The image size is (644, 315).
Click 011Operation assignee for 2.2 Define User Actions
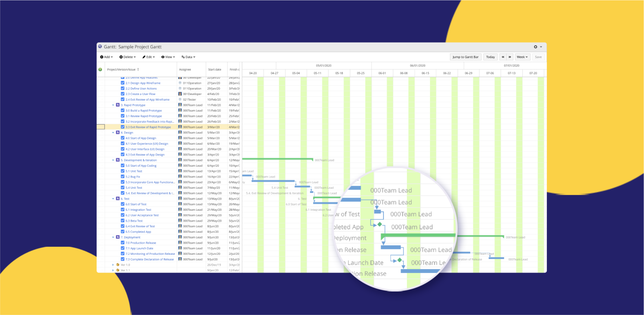(x=192, y=89)
